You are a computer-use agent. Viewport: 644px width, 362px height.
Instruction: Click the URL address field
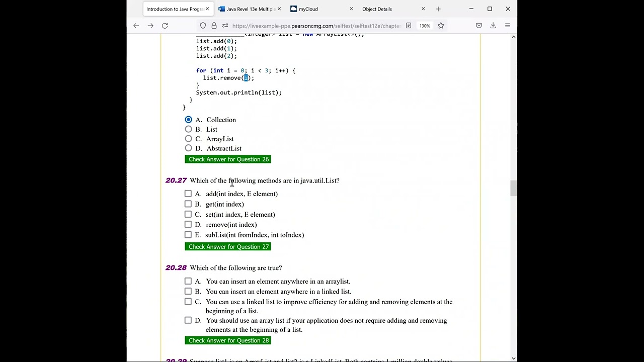(316, 26)
